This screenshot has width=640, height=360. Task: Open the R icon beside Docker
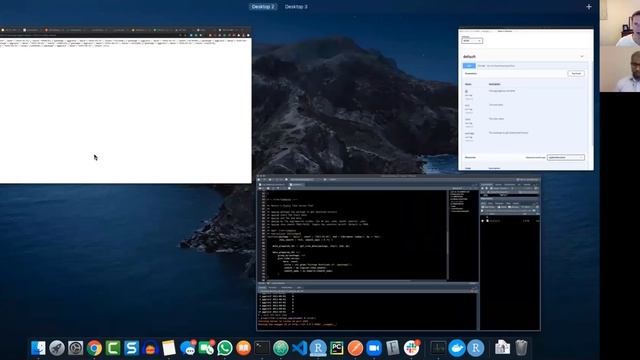(476, 348)
